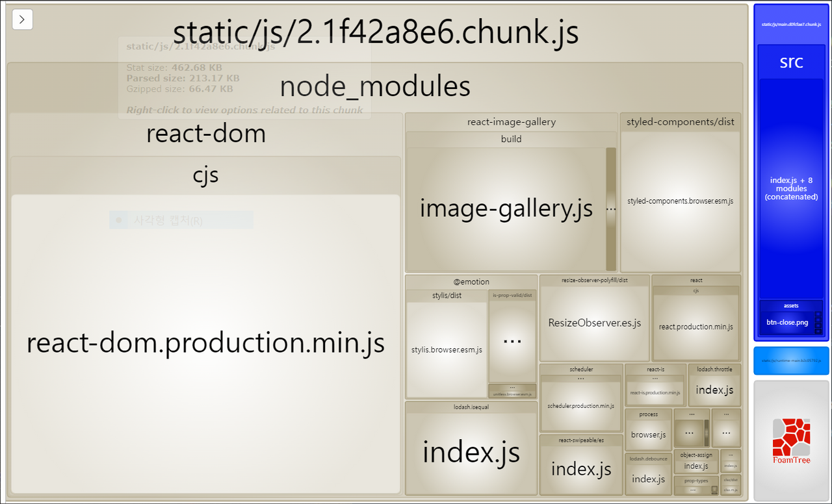Select the react-image-gallery group header

(x=512, y=121)
